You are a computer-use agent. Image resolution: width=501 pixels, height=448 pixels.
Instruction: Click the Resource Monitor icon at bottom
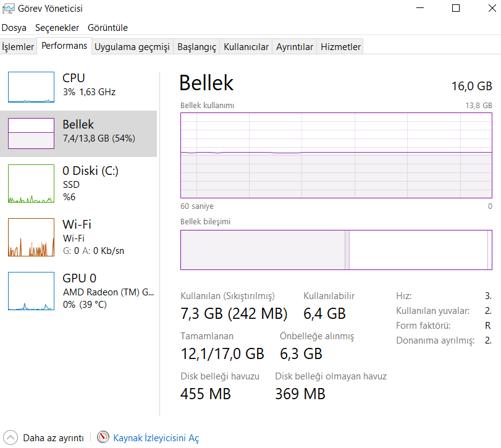click(x=103, y=437)
